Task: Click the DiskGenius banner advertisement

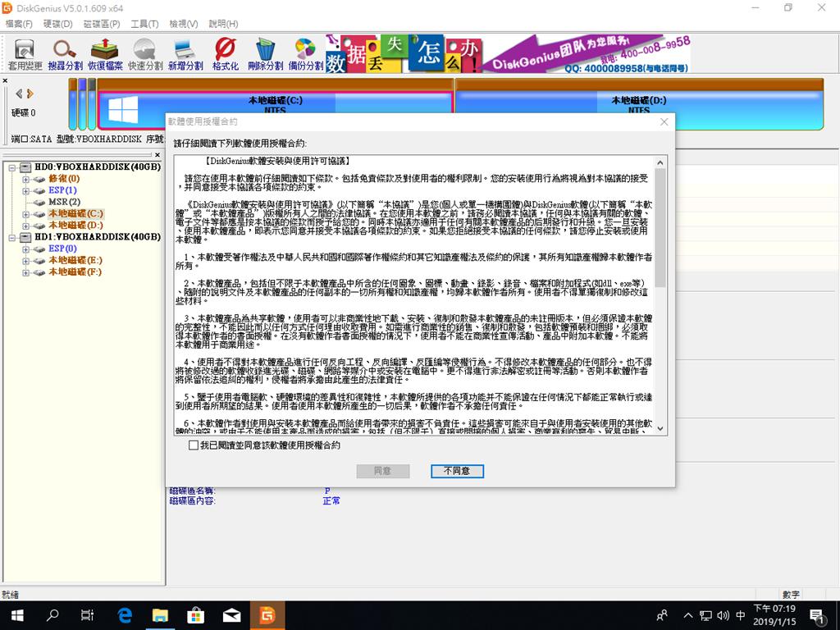Action: (x=507, y=53)
